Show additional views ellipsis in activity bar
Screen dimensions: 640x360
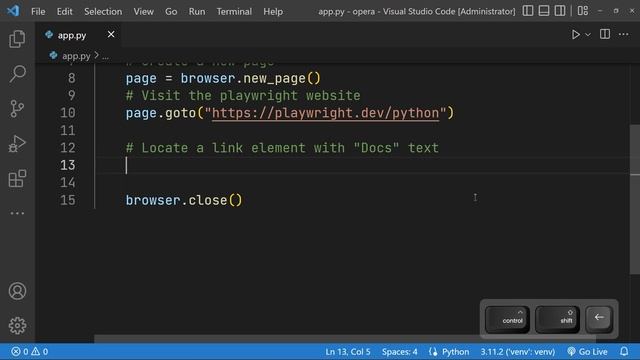[17, 213]
